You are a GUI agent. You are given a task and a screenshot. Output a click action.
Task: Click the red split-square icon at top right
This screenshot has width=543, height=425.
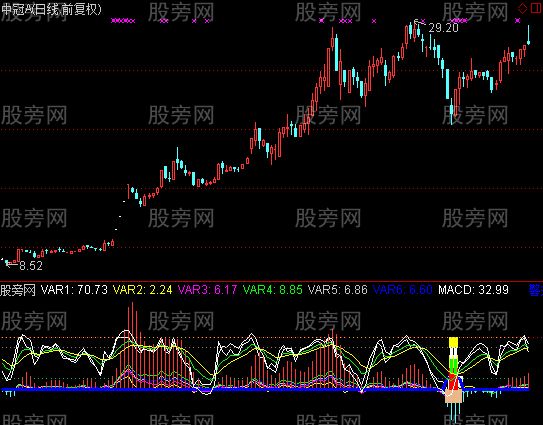point(535,8)
